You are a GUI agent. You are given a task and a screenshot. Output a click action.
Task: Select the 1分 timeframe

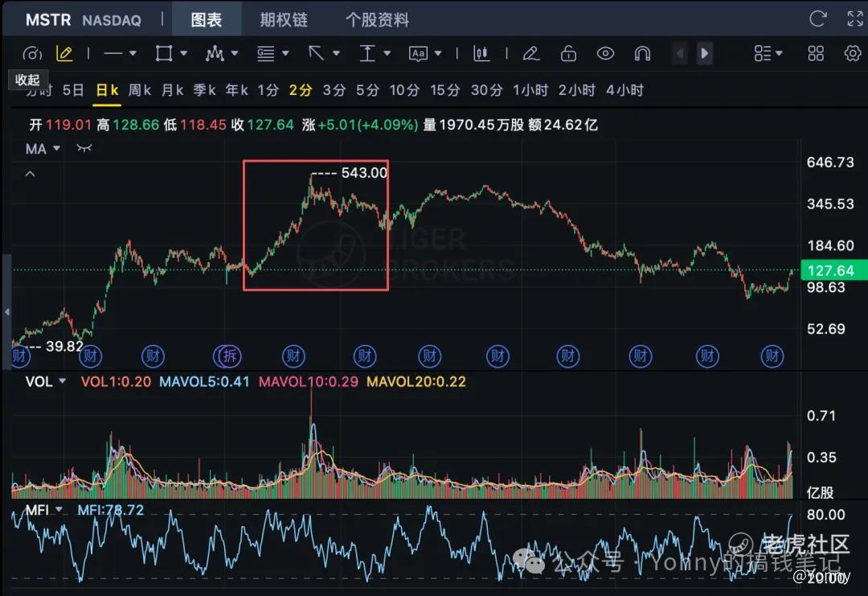click(268, 90)
